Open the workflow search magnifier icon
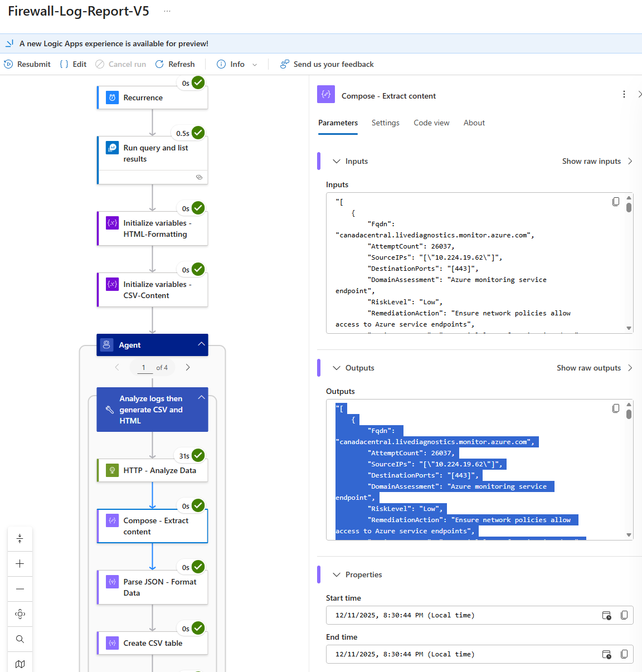The width and height of the screenshot is (642, 672). [20, 639]
